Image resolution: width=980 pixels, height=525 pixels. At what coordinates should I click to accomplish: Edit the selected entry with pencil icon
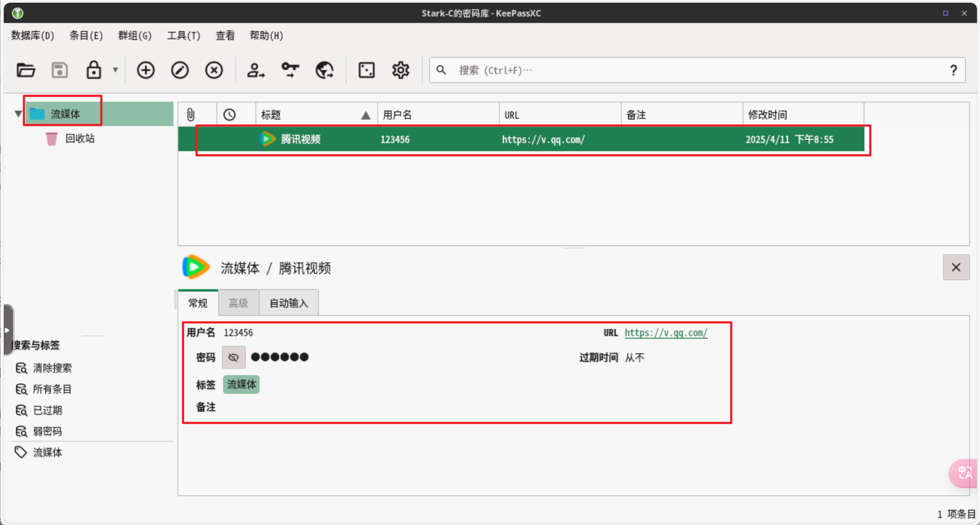pyautogui.click(x=180, y=70)
